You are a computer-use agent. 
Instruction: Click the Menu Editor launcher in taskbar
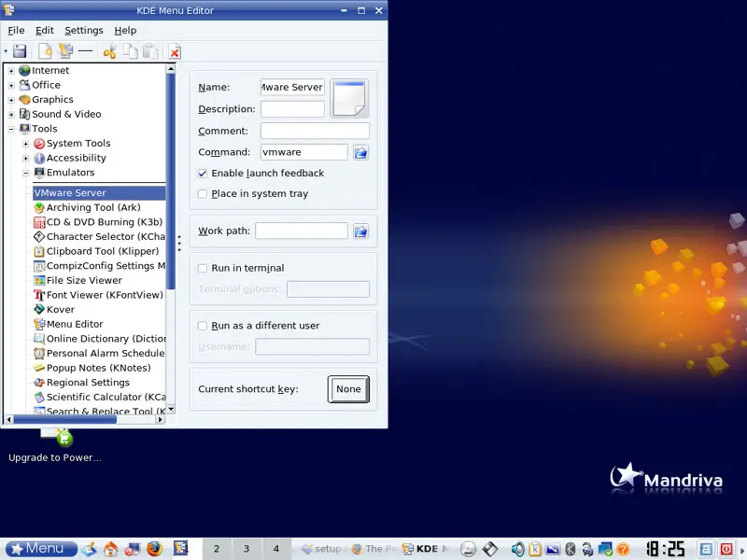pyautogui.click(x=180, y=548)
